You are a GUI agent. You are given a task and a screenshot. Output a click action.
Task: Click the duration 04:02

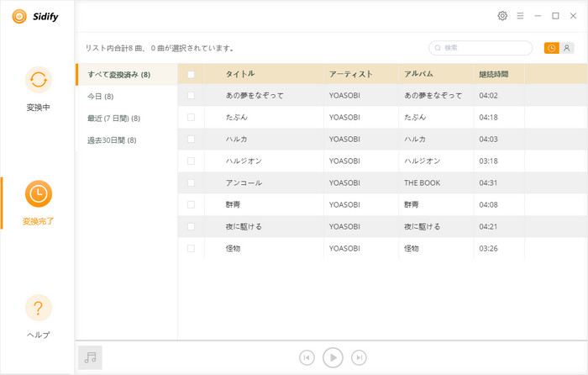[x=488, y=95]
